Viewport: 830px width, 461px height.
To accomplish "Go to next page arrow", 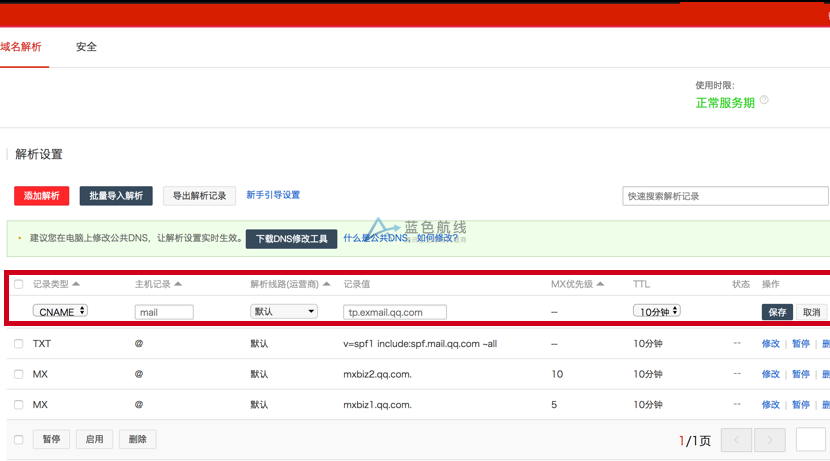I will 769,440.
